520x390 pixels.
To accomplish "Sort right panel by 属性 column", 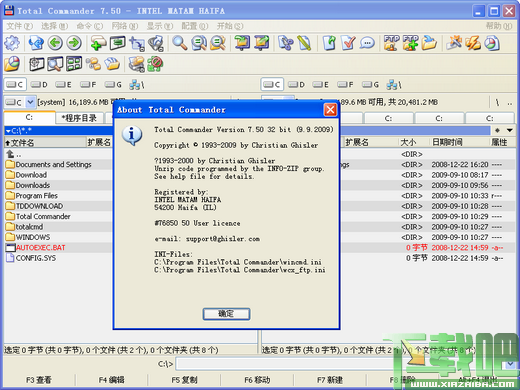I will [x=502, y=143].
